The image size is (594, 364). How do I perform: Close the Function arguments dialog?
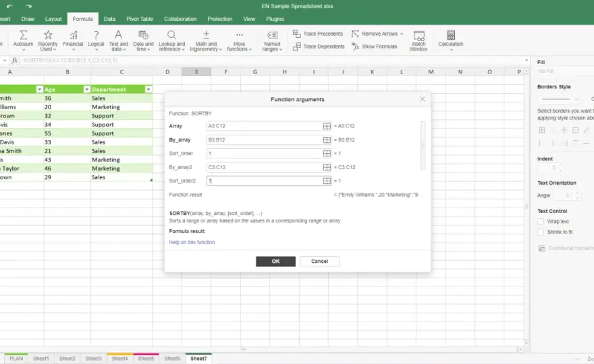423,99
